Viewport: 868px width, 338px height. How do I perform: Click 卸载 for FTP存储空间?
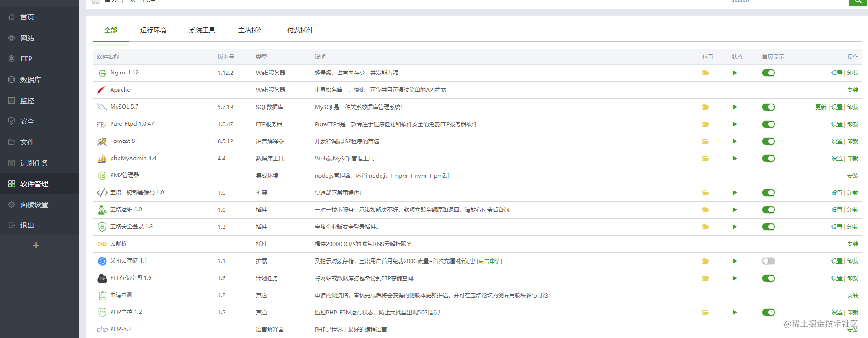(x=853, y=278)
